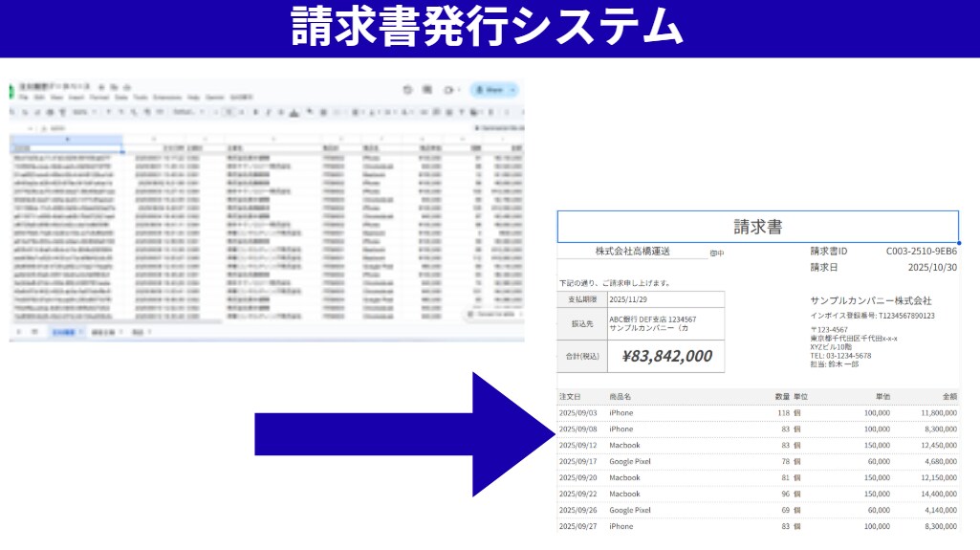Viewport: 980px width, 550px height.
Task: Click the 2025/09/03 order date
Action: pos(577,413)
